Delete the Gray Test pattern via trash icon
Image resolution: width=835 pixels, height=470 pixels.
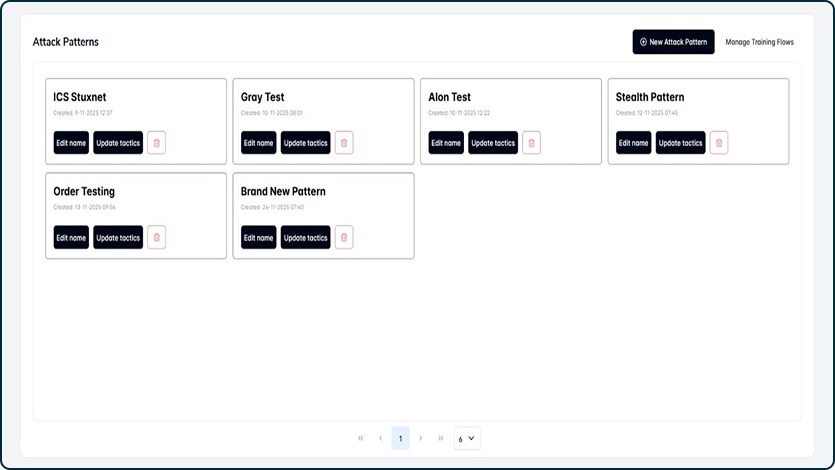(x=344, y=143)
